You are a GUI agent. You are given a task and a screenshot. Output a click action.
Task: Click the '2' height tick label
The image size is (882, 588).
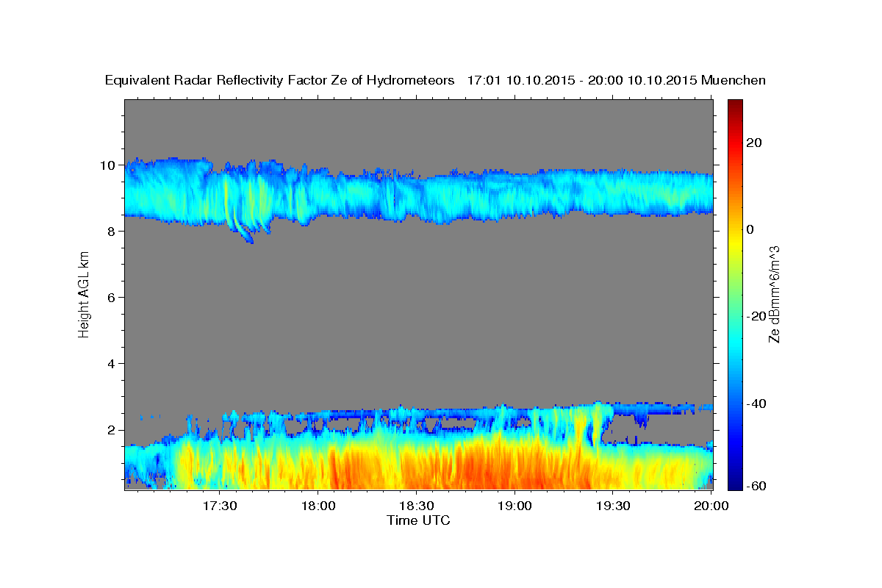[x=112, y=430]
